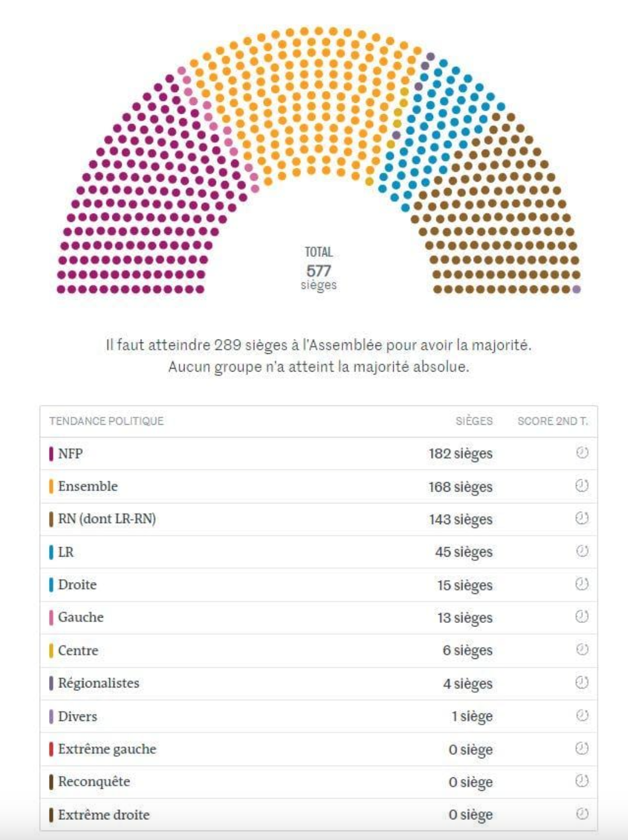Open the Reconquête row score icon
This screenshot has height=840, width=628.
pyautogui.click(x=582, y=781)
